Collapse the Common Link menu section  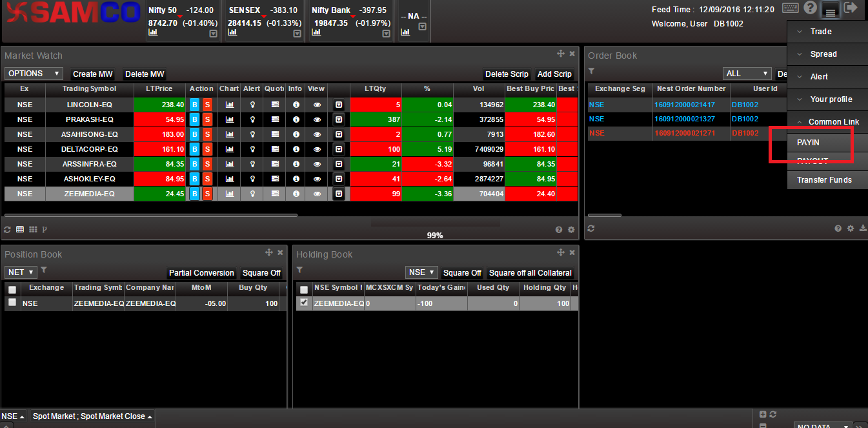(827, 122)
